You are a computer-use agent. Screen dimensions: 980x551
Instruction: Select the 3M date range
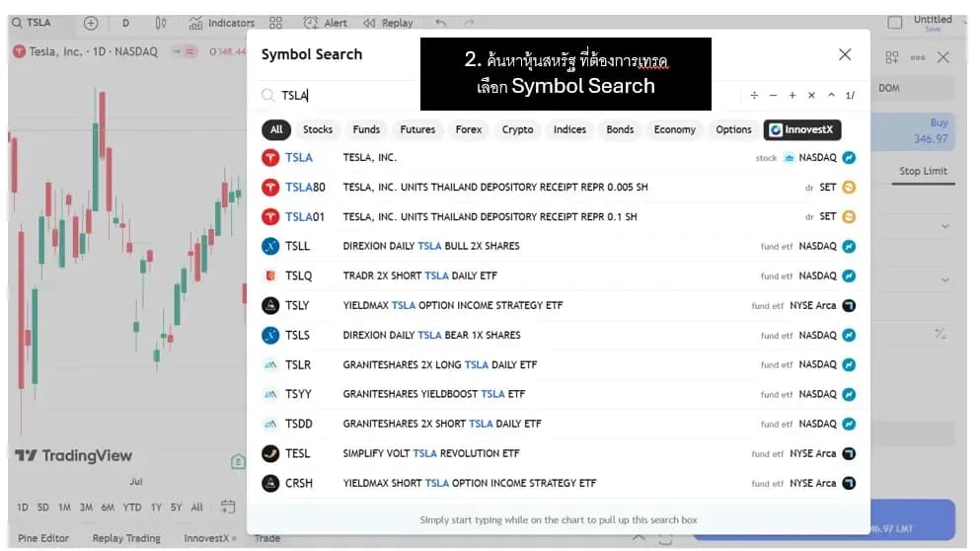(86, 508)
